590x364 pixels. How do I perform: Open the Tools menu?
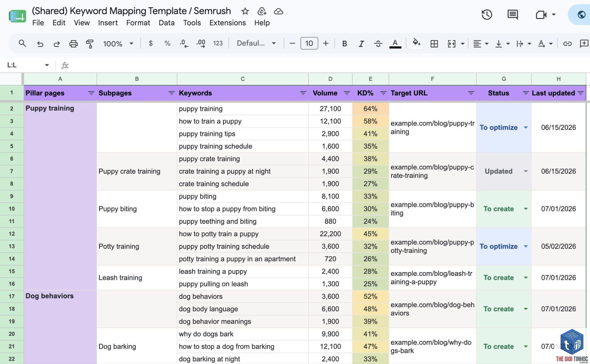coord(192,23)
